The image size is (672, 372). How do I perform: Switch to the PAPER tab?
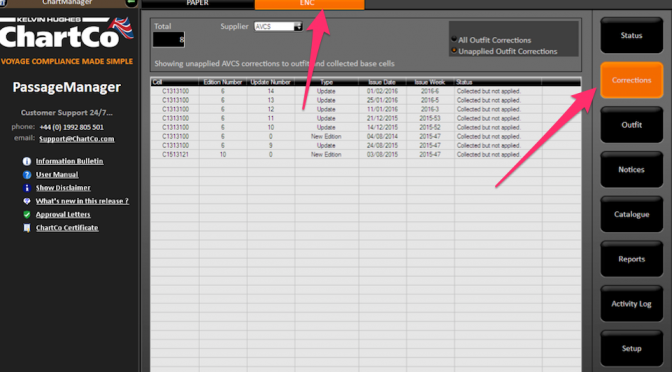click(x=198, y=4)
